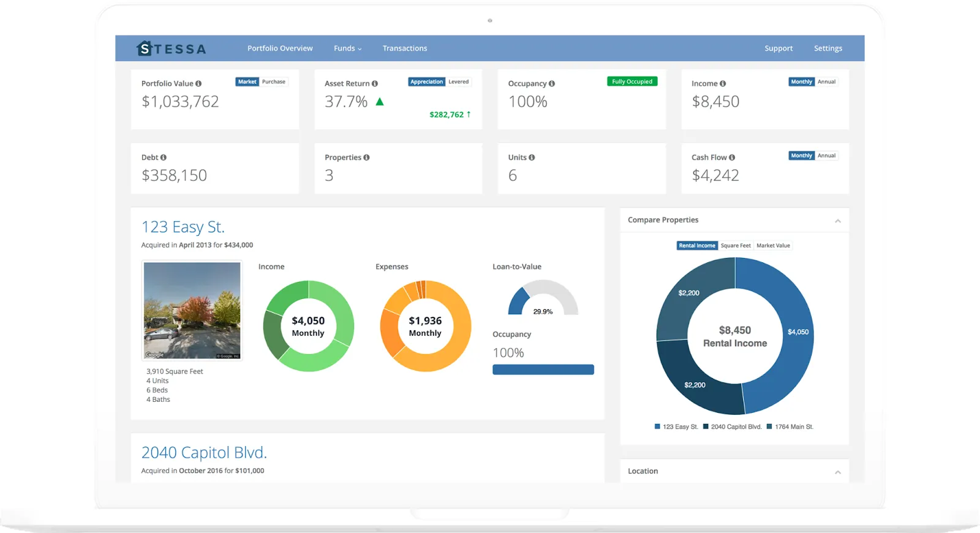The width and height of the screenshot is (980, 533).
Task: Click the info icon beside Units
Action: 532,157
